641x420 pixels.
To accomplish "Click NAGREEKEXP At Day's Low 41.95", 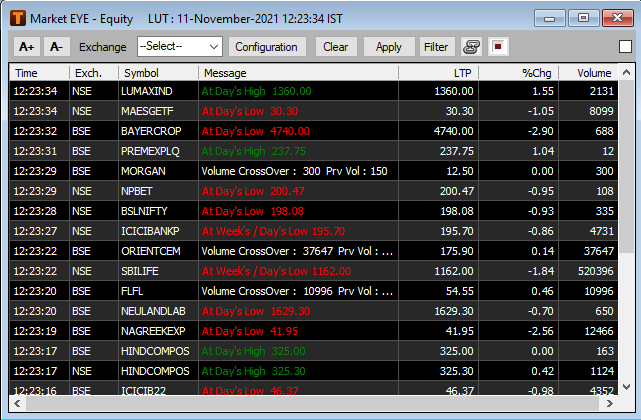I will (x=250, y=331).
